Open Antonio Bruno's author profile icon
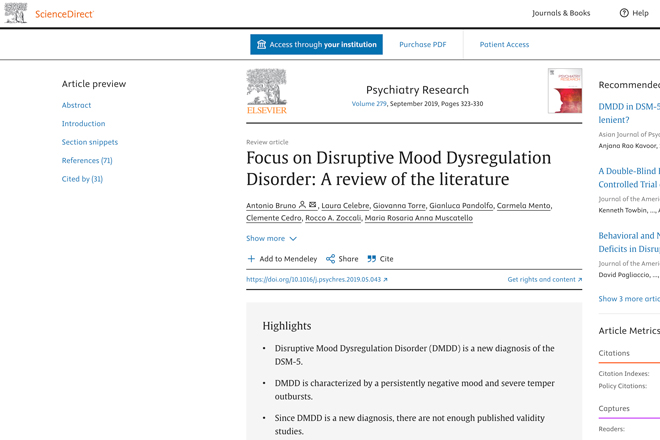The image size is (660, 440). (302, 205)
